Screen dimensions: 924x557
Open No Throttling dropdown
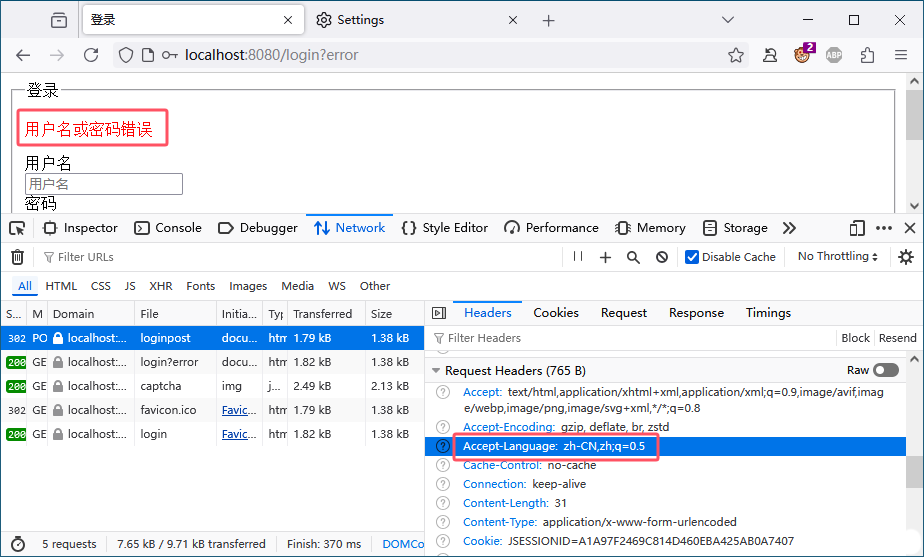(x=837, y=256)
